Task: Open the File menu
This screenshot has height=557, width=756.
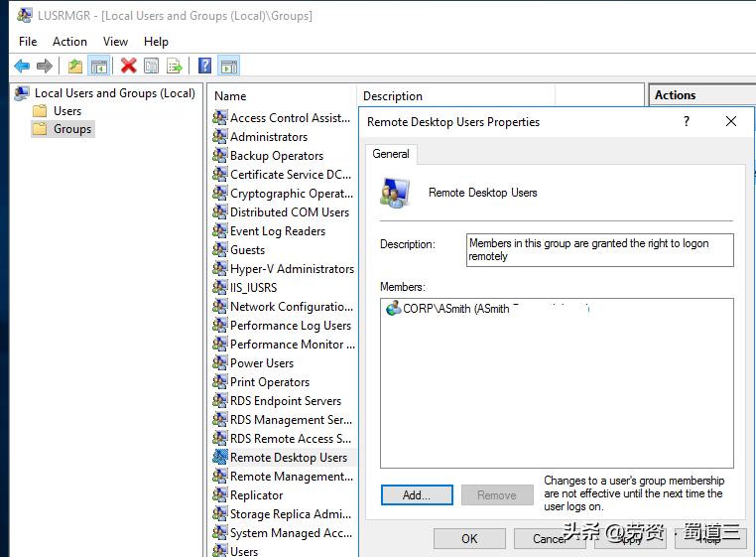Action: tap(28, 42)
